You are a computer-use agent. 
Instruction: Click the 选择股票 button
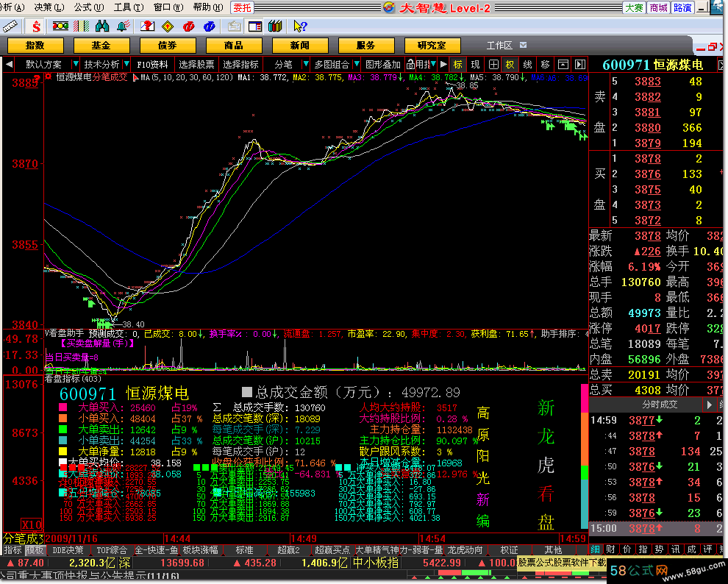point(197,64)
